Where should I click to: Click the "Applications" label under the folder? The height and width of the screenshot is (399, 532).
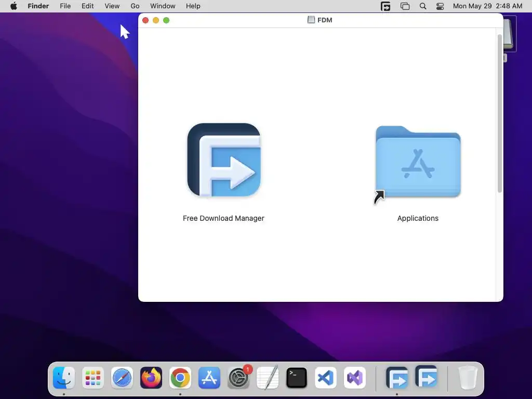click(418, 218)
